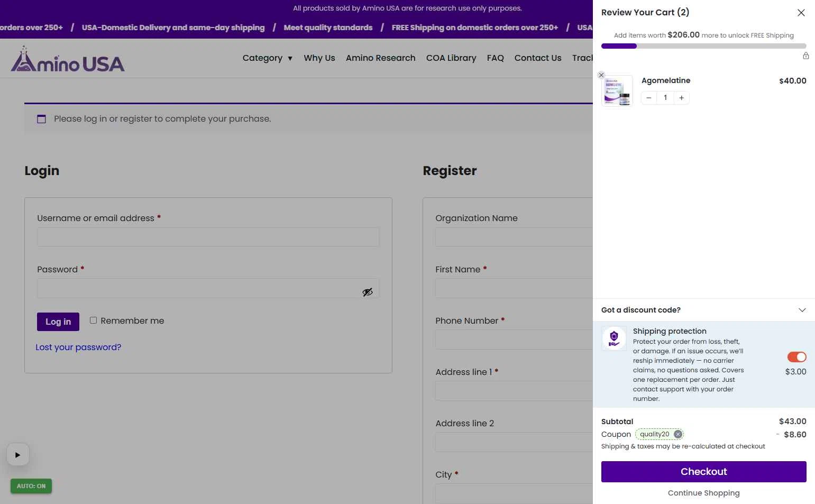Viewport: 815px width, 504px height.
Task: Click the coupon discount amount $8.60
Action: tap(795, 435)
